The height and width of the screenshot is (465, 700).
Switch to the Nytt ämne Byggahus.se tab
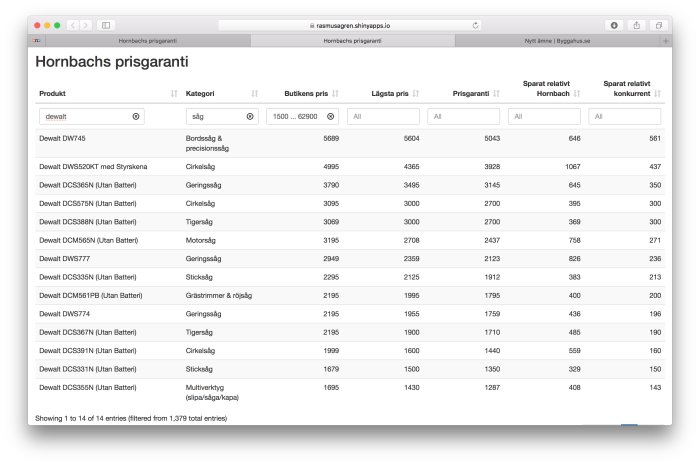click(x=557, y=41)
